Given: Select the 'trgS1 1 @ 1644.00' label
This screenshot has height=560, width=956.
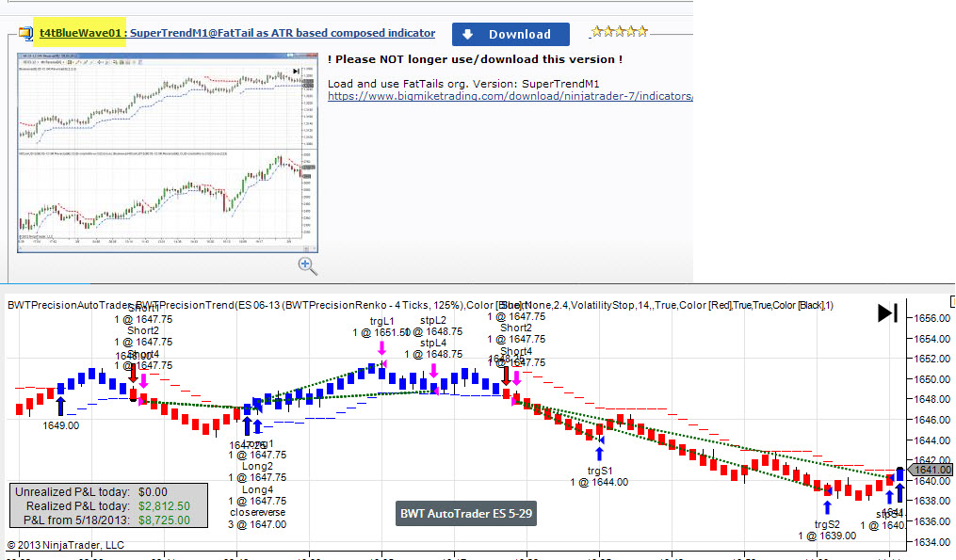Looking at the screenshot, I should pos(599,476).
